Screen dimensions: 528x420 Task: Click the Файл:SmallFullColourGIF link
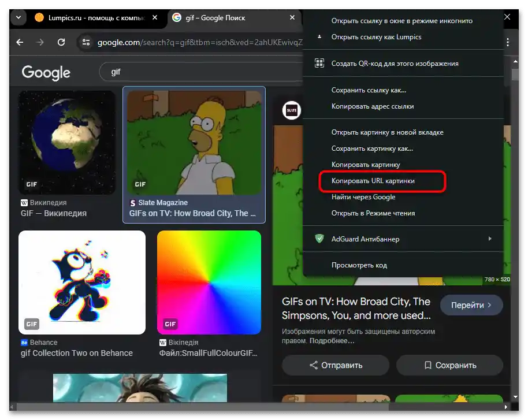click(208, 353)
